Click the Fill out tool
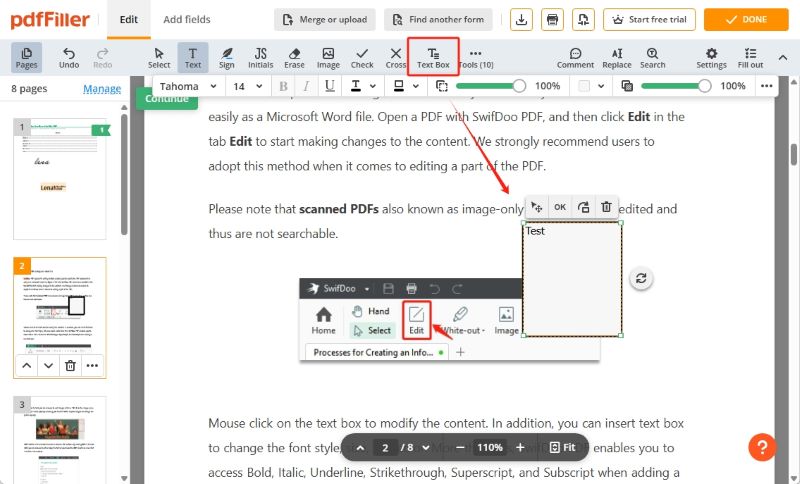This screenshot has width=800, height=484. tap(751, 58)
